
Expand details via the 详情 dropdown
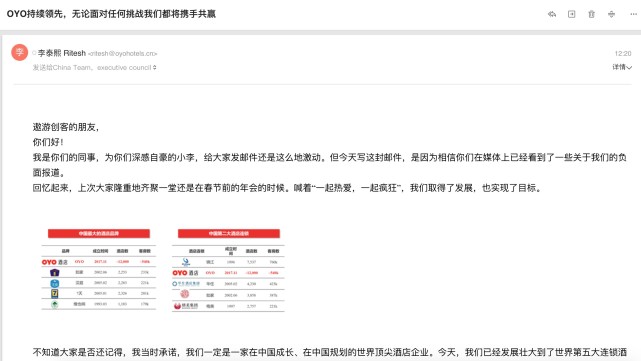pos(622,67)
